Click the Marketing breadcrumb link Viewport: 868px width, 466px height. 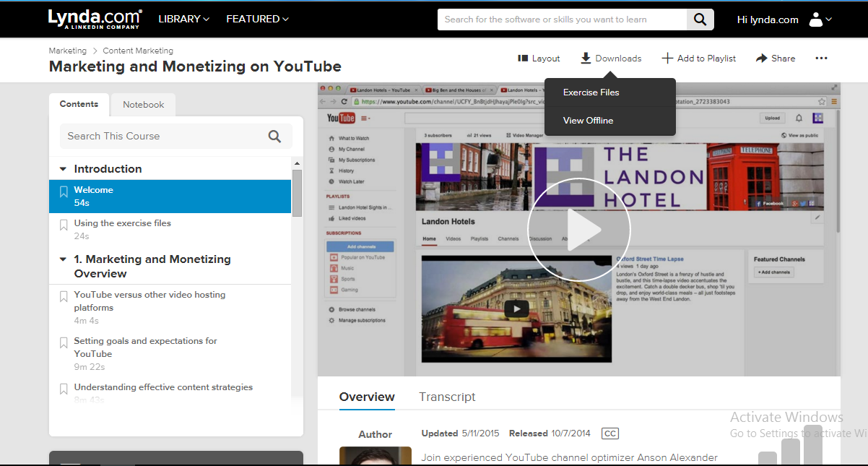pos(67,51)
